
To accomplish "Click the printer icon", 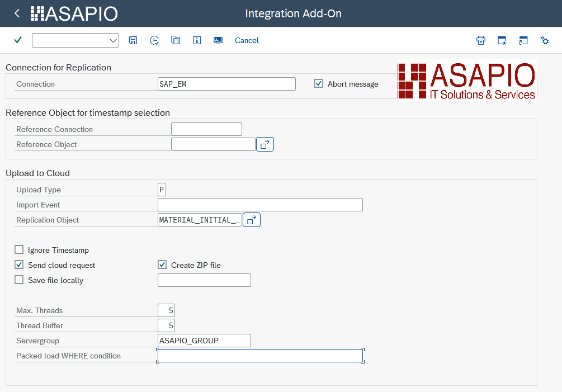I will click(481, 40).
